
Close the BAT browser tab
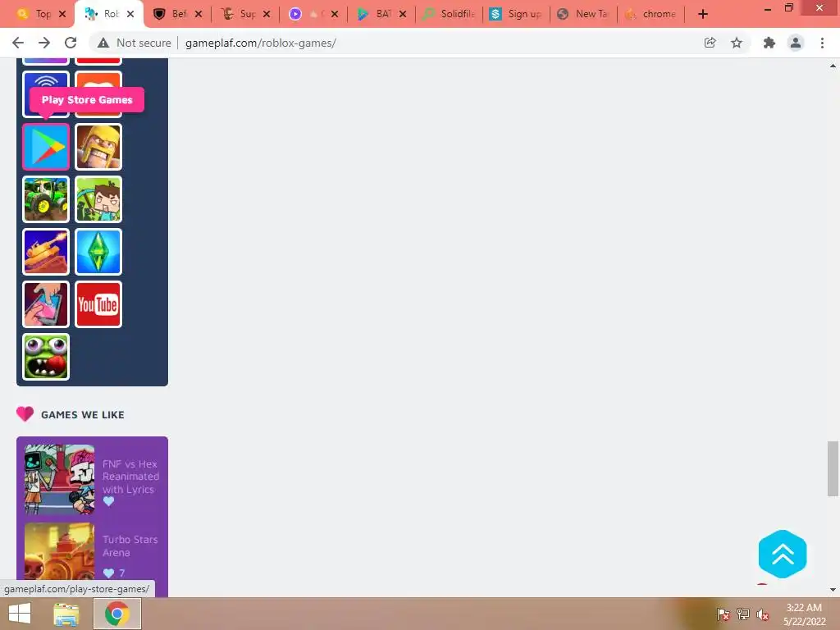(403, 14)
